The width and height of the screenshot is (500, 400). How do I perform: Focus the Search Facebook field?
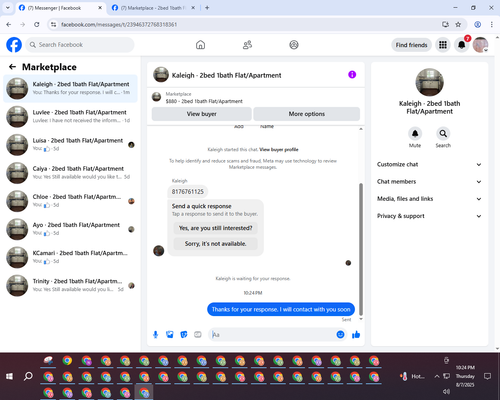80,45
